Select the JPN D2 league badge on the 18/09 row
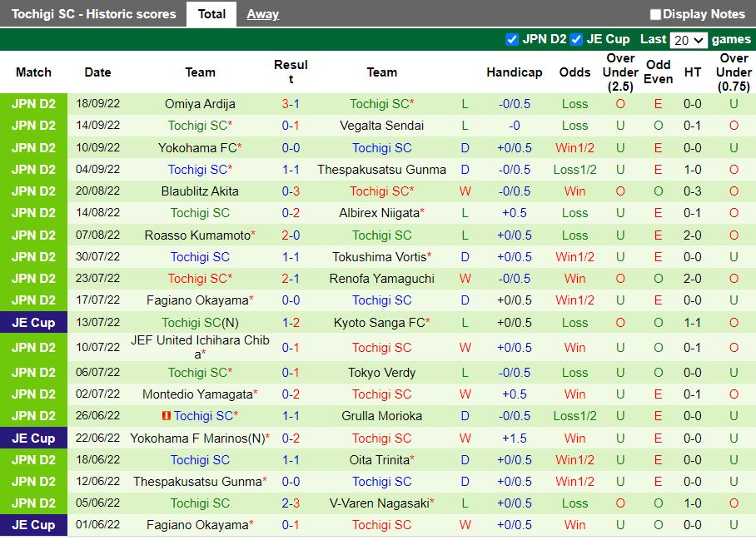756x540 pixels. 33,104
